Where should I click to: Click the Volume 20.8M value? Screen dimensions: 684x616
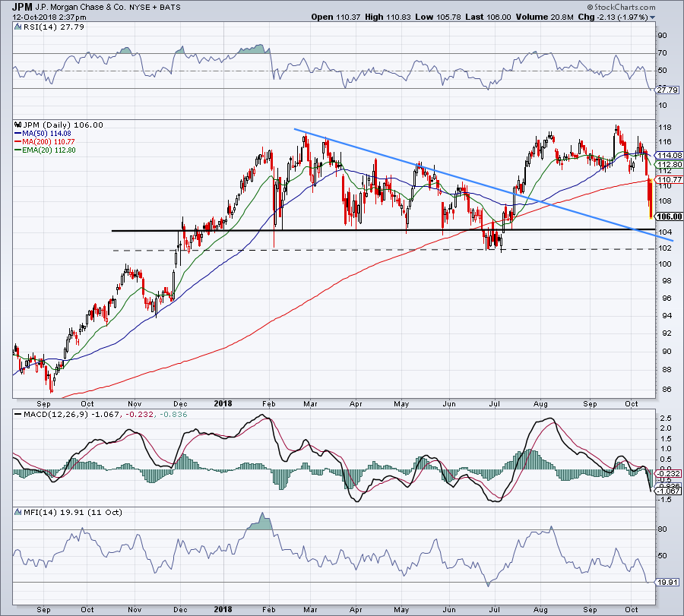point(544,17)
